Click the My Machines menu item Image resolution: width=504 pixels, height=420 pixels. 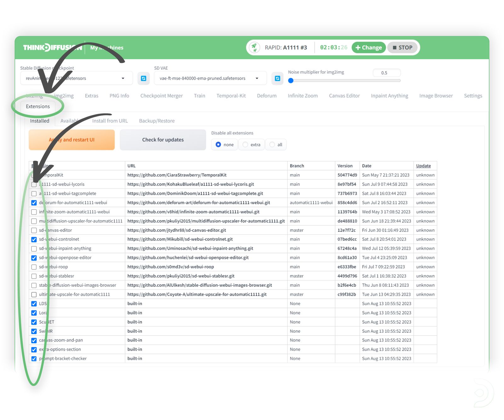coord(106,48)
